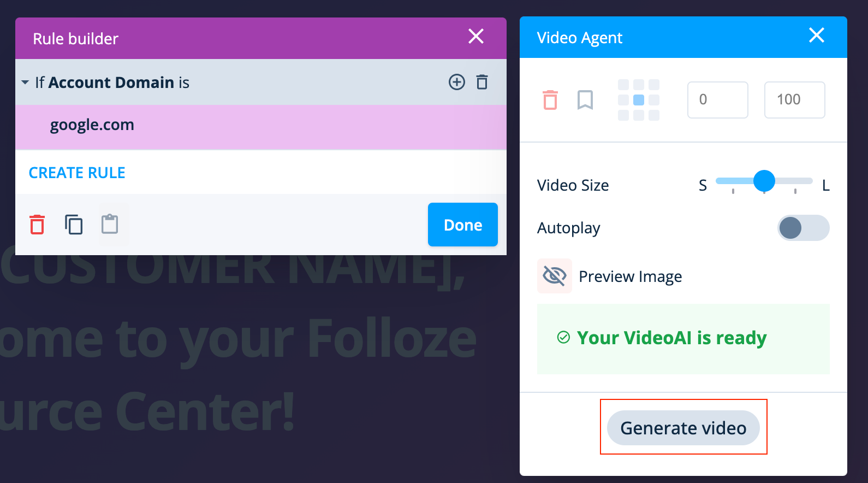The height and width of the screenshot is (483, 868).
Task: Click the CREATE RULE link
Action: tap(77, 173)
